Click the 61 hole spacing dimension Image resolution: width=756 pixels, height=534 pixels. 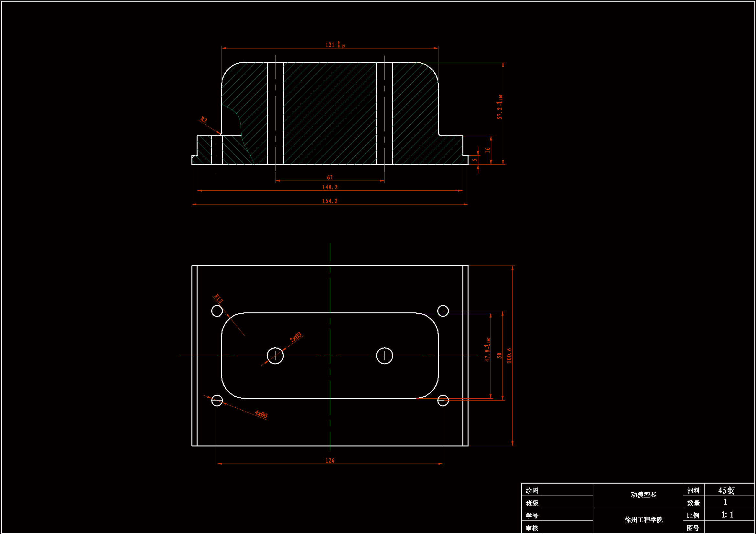click(329, 177)
